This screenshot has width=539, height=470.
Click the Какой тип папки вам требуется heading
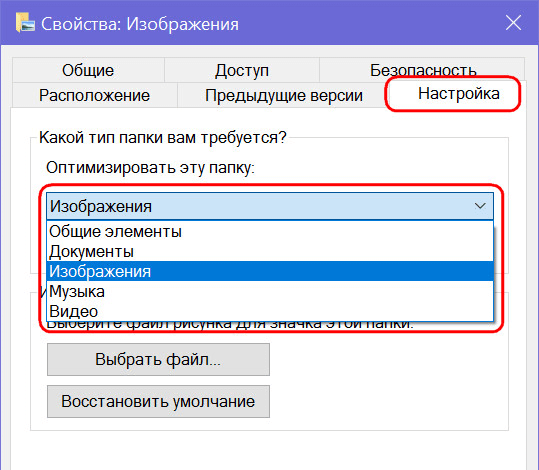(x=163, y=138)
